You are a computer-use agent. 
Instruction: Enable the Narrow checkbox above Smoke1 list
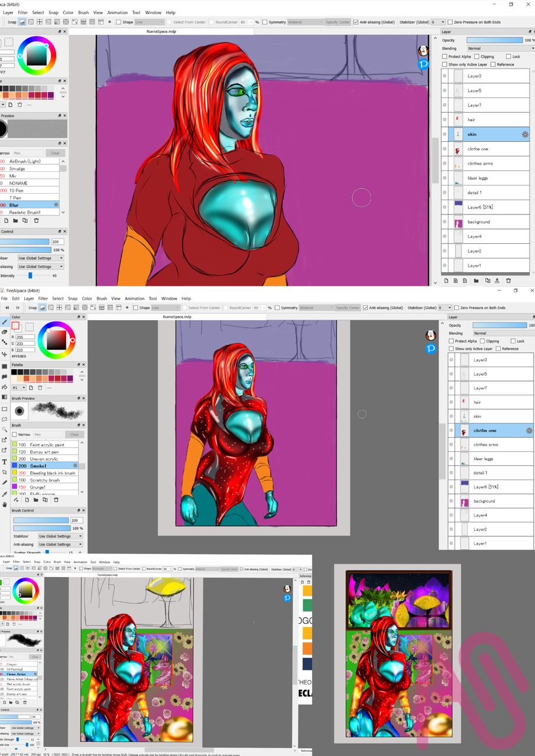[x=15, y=434]
